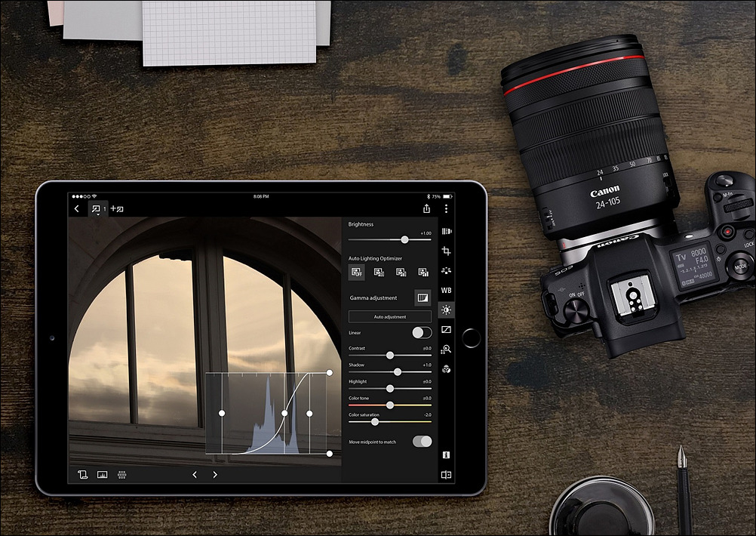Click the gamma curve leftmost handle
The height and width of the screenshot is (536, 756).
(222, 414)
